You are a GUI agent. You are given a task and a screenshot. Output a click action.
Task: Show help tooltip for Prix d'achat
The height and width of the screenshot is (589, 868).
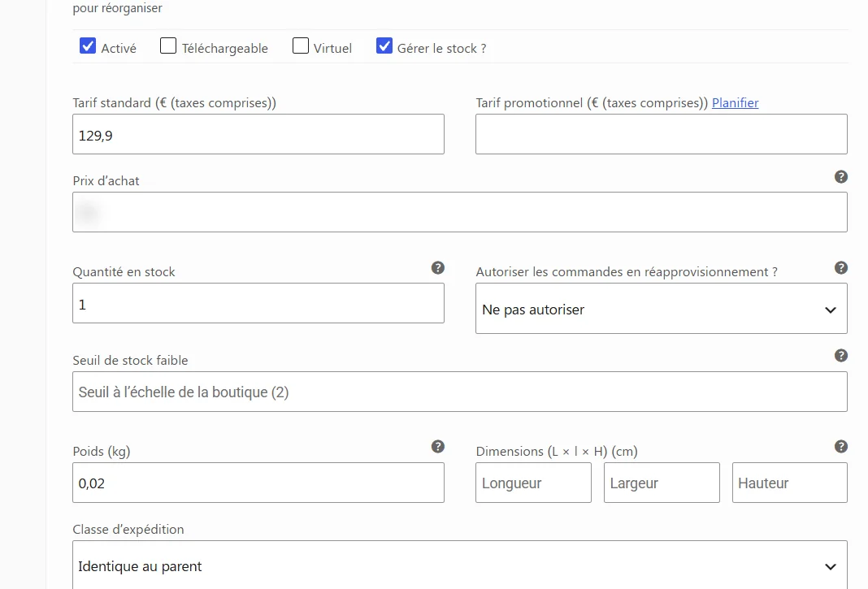point(841,176)
